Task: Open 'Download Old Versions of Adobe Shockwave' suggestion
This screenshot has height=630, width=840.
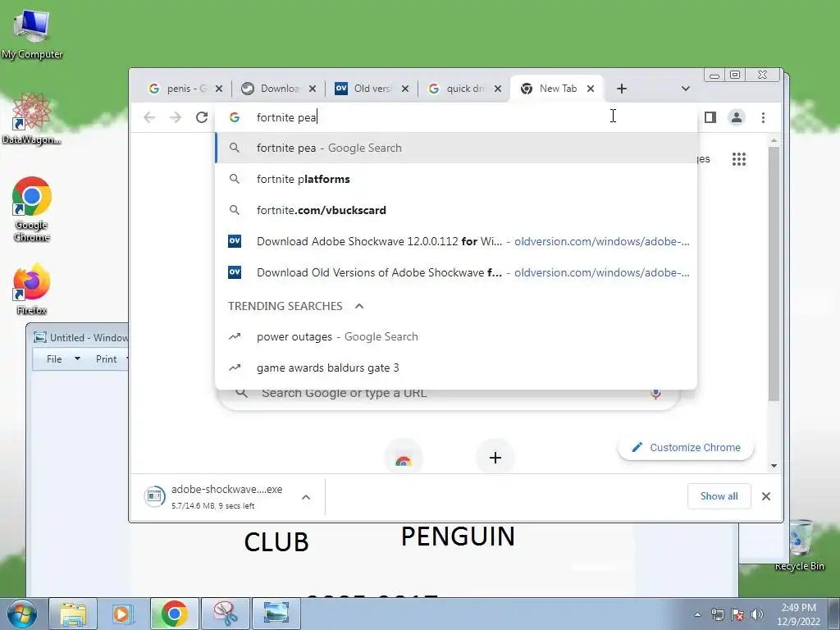Action: [x=456, y=272]
